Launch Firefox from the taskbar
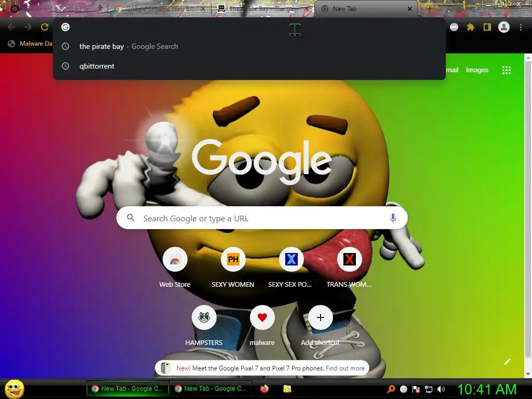Viewport: 532px width, 399px height. point(264,389)
